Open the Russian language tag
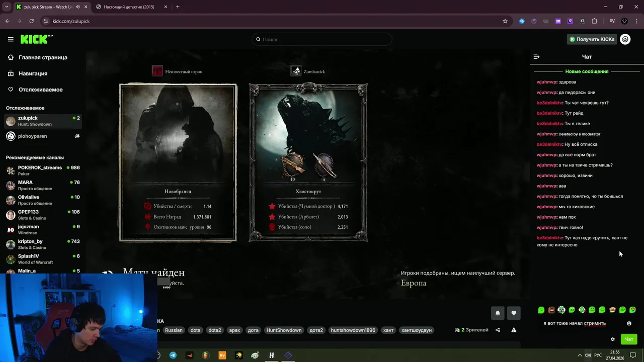The width and height of the screenshot is (644, 362). (174, 330)
